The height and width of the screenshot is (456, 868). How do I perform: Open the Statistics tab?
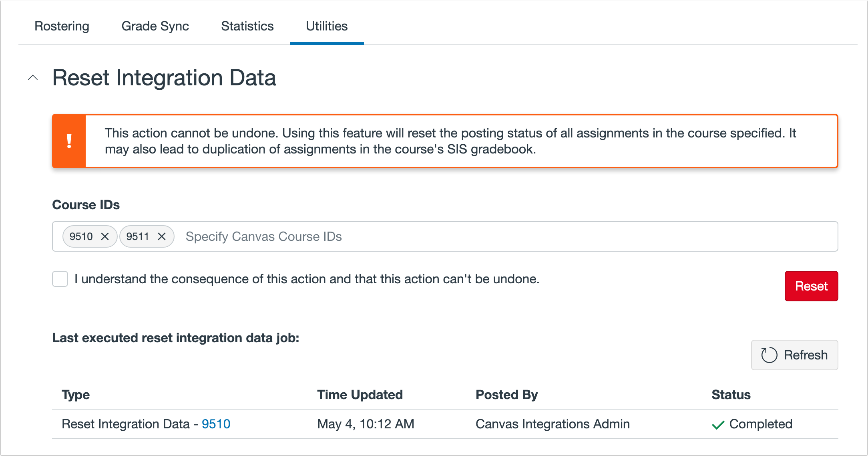247,26
